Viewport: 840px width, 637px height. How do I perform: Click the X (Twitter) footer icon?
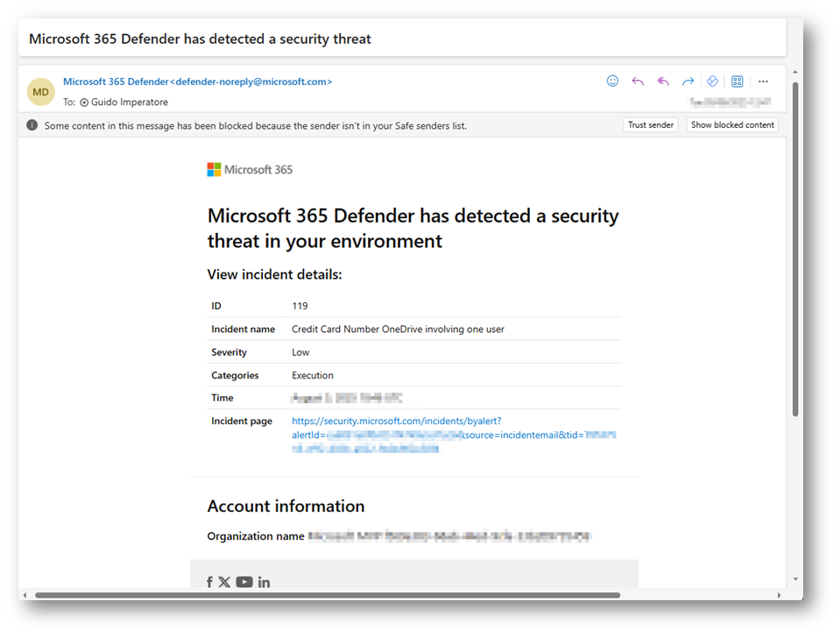tap(225, 583)
